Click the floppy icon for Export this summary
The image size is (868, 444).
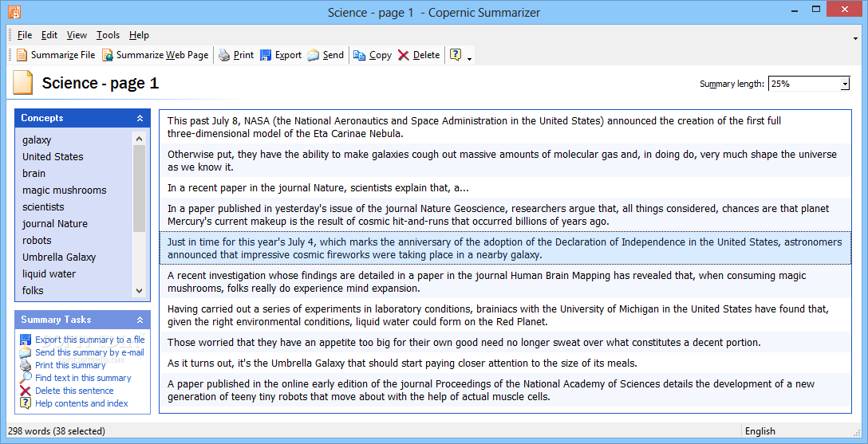pos(26,340)
